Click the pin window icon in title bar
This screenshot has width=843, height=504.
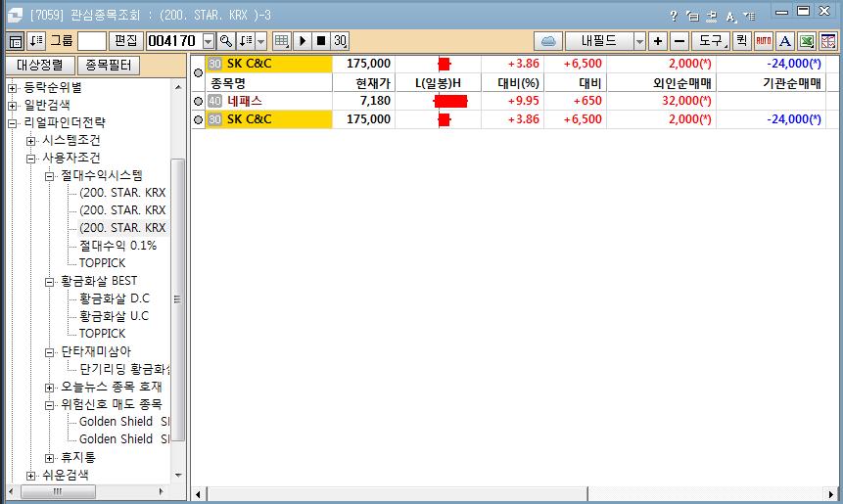click(x=711, y=16)
